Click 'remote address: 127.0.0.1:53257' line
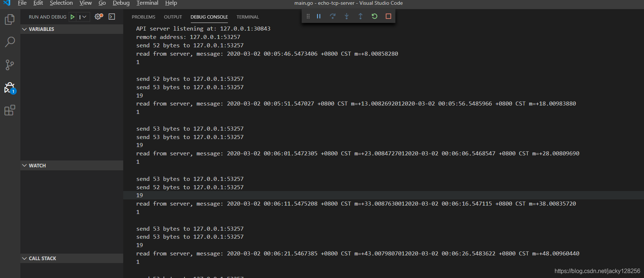644x278 pixels. pos(188,37)
